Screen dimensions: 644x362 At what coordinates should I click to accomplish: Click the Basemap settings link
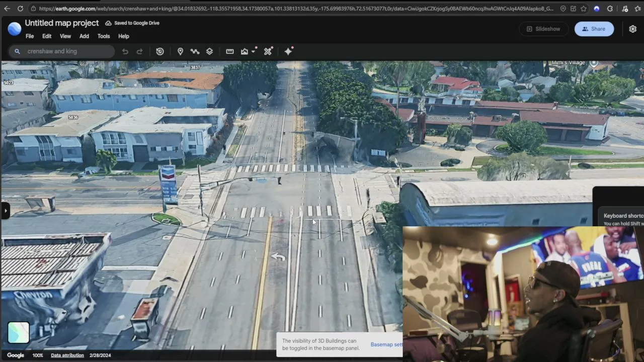386,344
